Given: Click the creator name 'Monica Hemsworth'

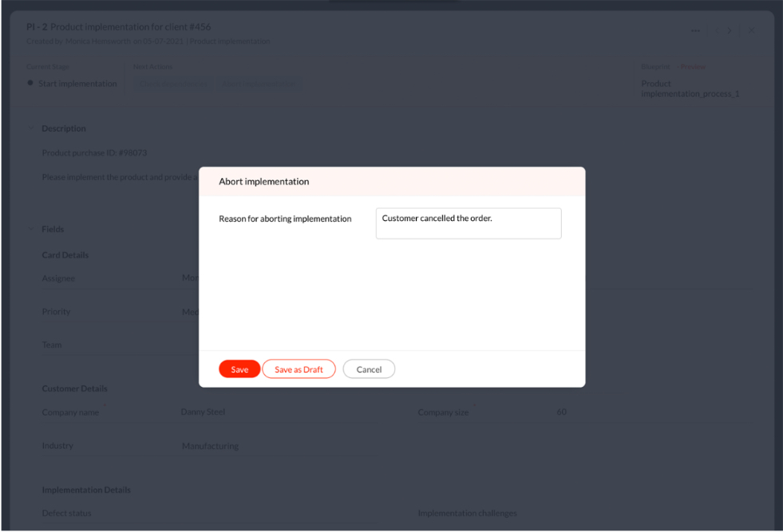Looking at the screenshot, I should pyautogui.click(x=98, y=41).
